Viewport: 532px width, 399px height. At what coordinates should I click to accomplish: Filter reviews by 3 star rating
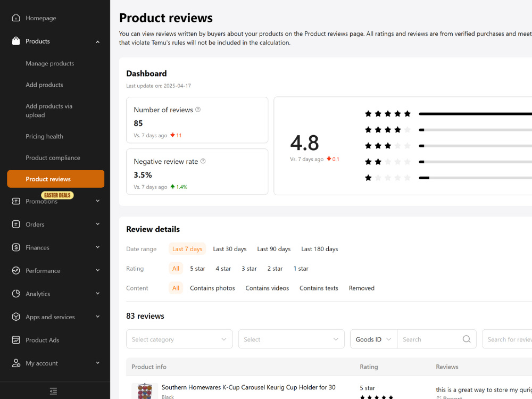point(249,268)
